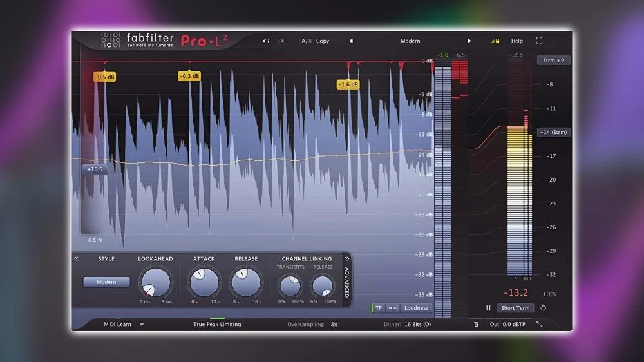Image resolution: width=644 pixels, height=362 pixels.
Task: Go to the next preset arrow
Action: tap(469, 41)
